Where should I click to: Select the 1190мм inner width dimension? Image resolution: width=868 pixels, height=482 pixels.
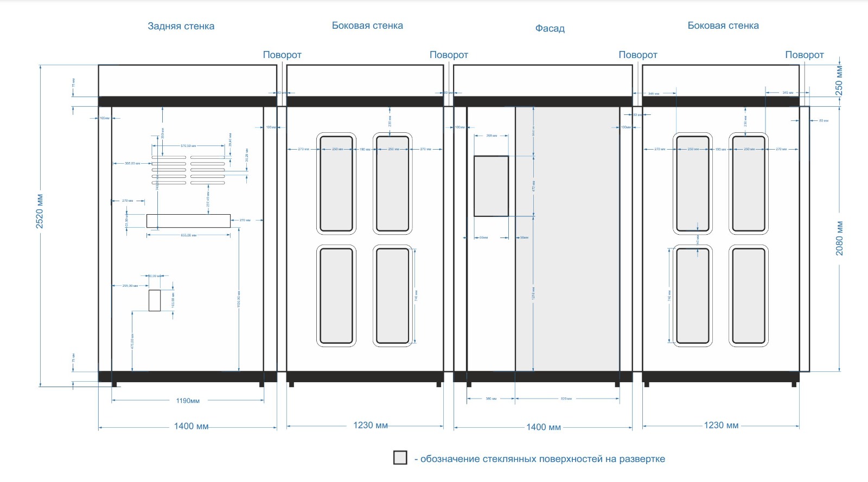[188, 401]
